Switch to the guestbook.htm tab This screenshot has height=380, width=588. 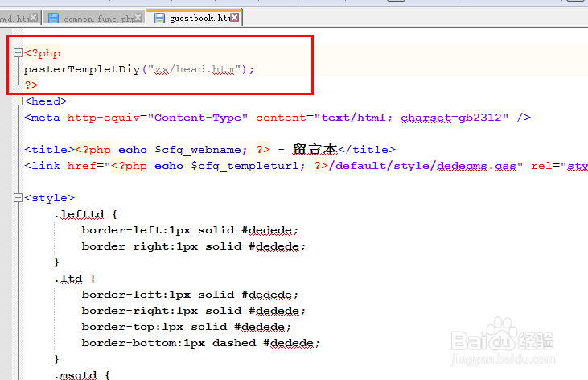click(x=194, y=18)
